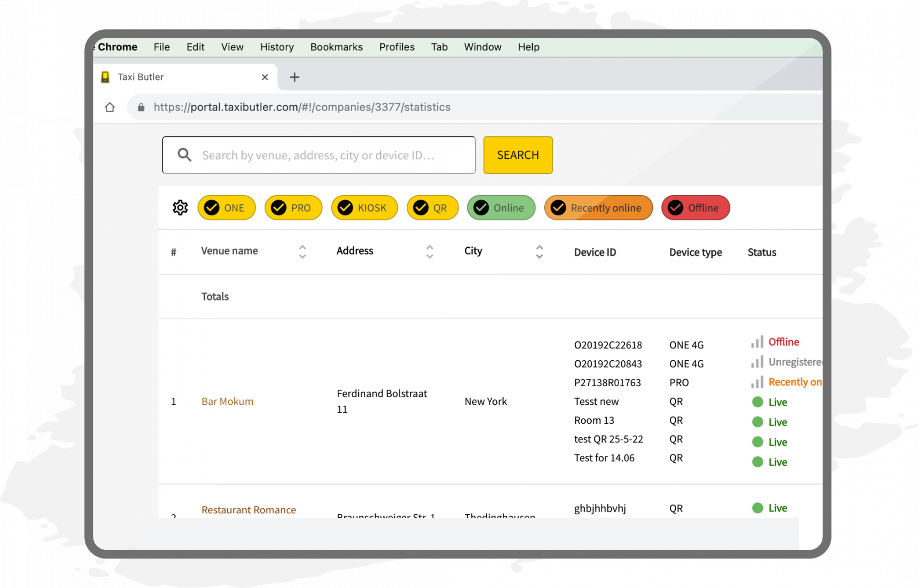The width and height of the screenshot is (919, 588).
Task: Click the green Live dot for Room 13
Action: (758, 422)
